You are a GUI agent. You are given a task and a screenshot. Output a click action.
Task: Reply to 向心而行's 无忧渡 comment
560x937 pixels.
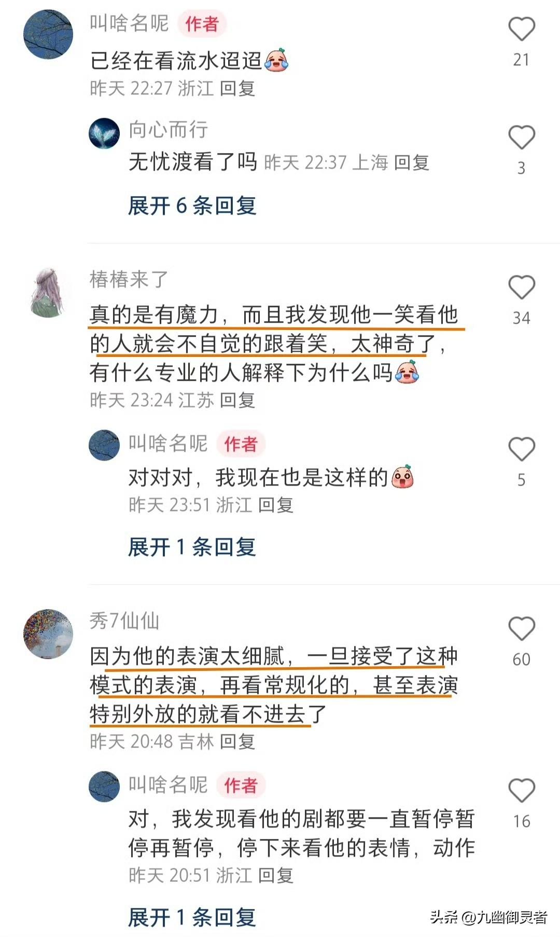(x=412, y=162)
